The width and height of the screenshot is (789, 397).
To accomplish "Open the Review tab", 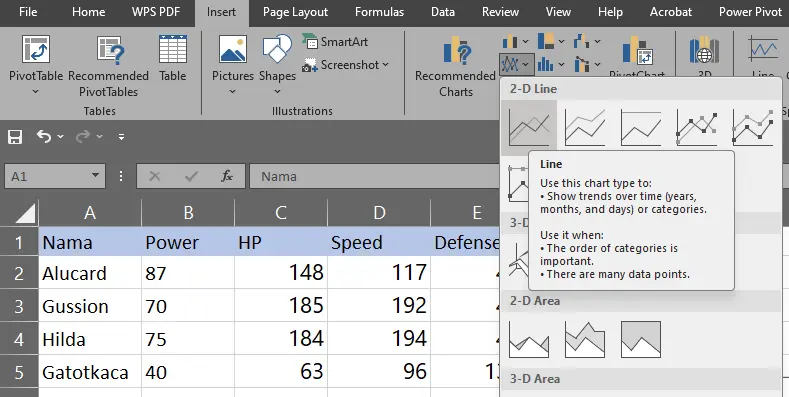I will point(500,12).
